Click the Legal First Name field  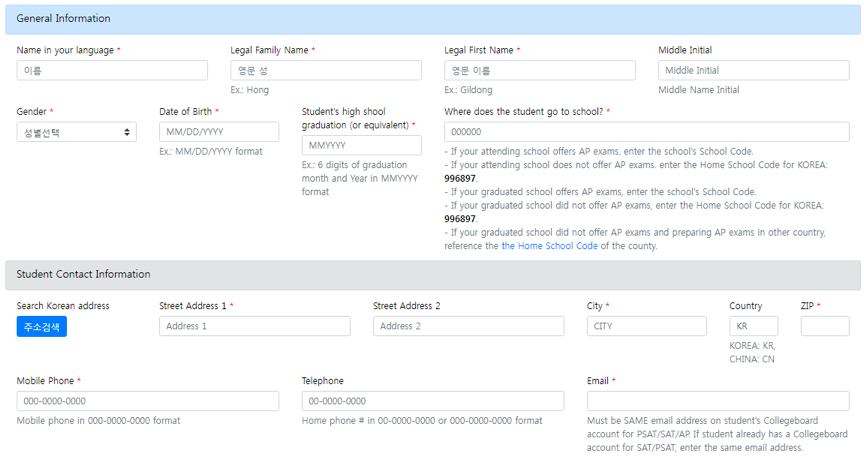(x=540, y=70)
